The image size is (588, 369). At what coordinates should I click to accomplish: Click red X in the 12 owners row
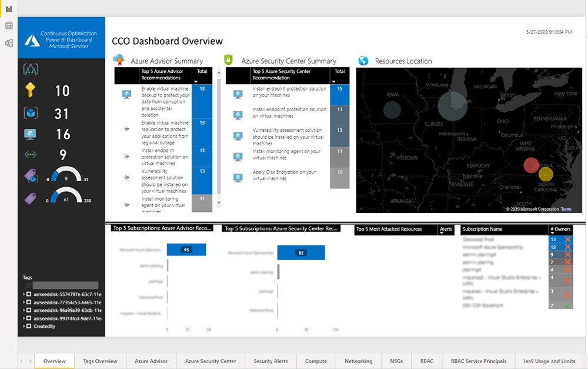pos(568,247)
